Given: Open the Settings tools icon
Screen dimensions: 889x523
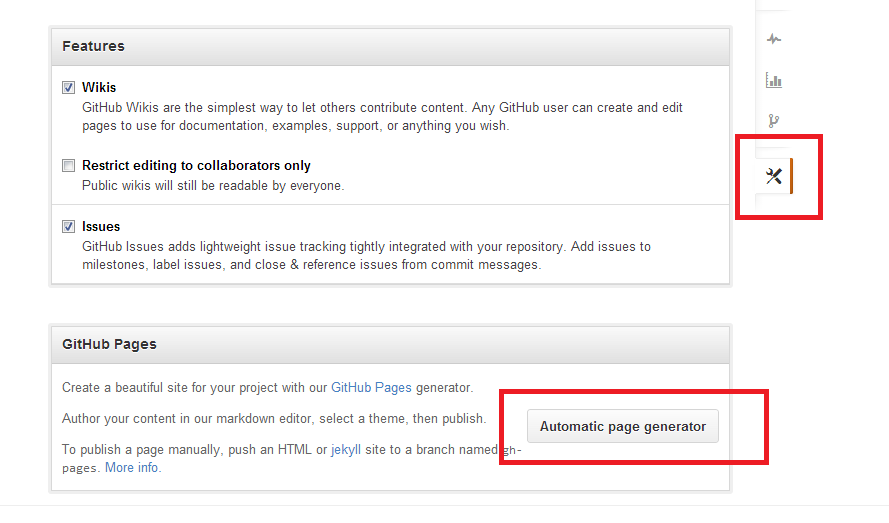Looking at the screenshot, I should 773,177.
